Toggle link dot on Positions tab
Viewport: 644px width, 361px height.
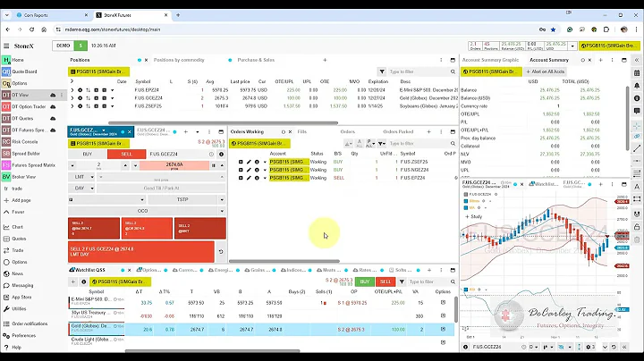click(x=140, y=60)
